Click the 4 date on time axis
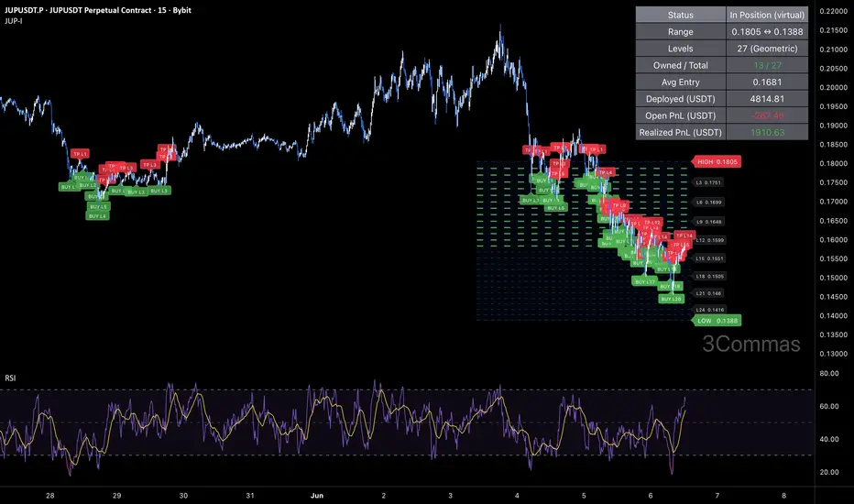 [x=517, y=495]
